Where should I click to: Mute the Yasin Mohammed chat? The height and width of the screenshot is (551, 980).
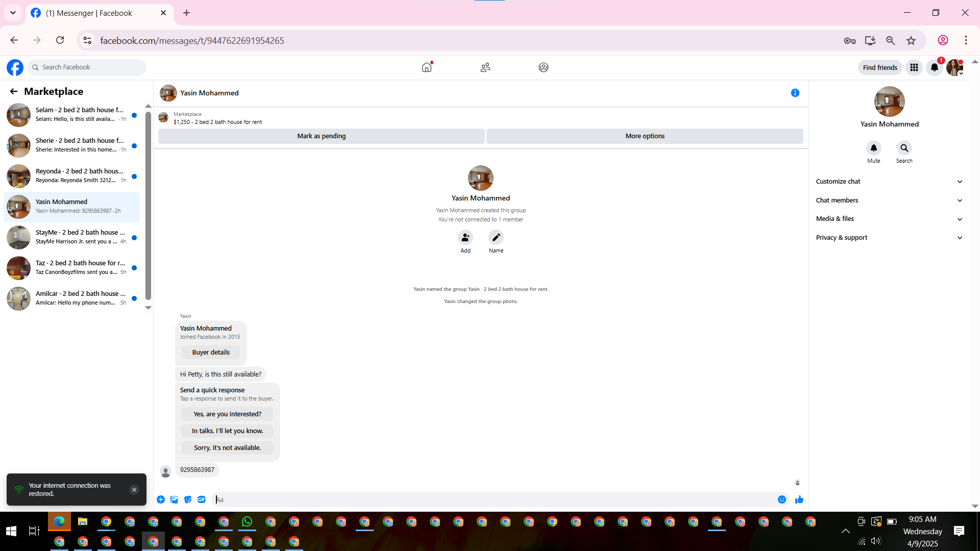(874, 148)
